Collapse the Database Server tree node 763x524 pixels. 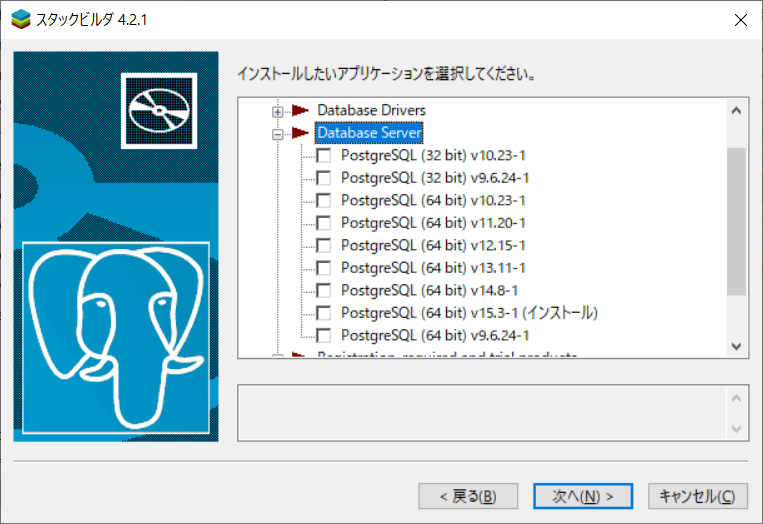point(277,133)
